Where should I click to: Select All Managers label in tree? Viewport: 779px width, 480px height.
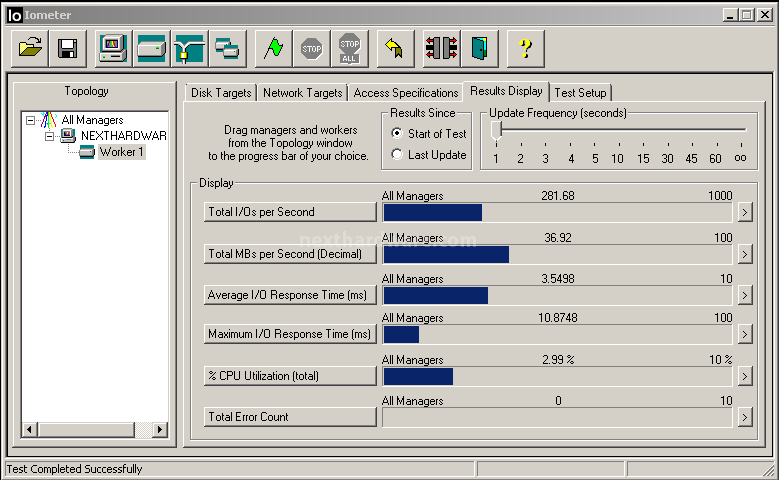pos(92,120)
